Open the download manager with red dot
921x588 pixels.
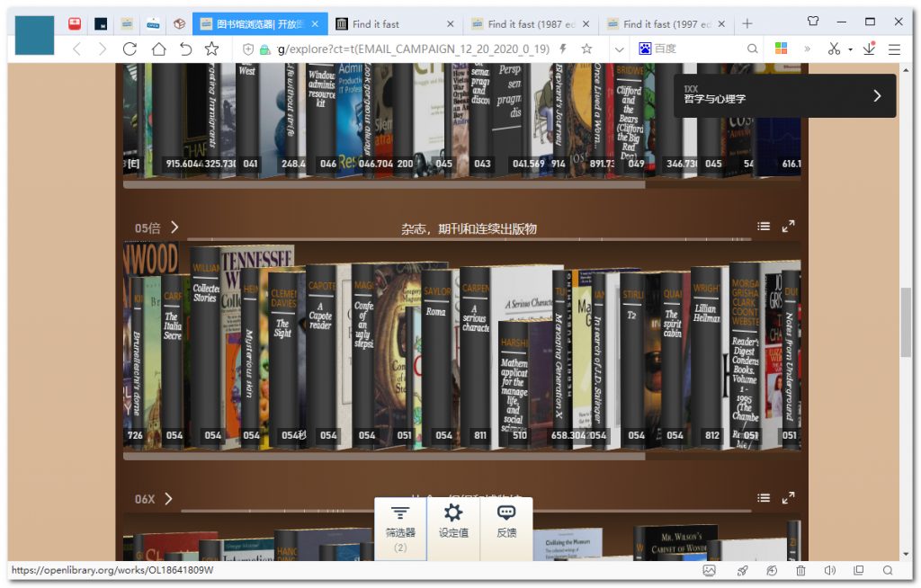click(x=869, y=49)
